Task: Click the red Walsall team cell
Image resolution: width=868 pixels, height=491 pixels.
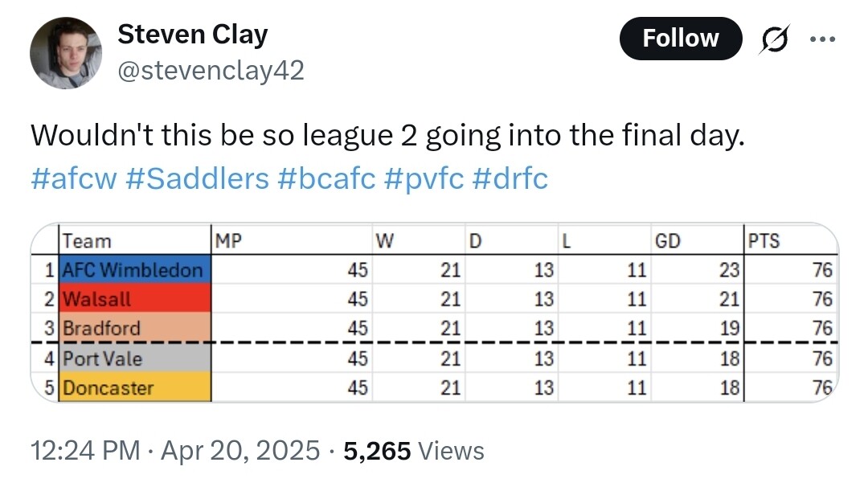Action: pyautogui.click(x=134, y=298)
